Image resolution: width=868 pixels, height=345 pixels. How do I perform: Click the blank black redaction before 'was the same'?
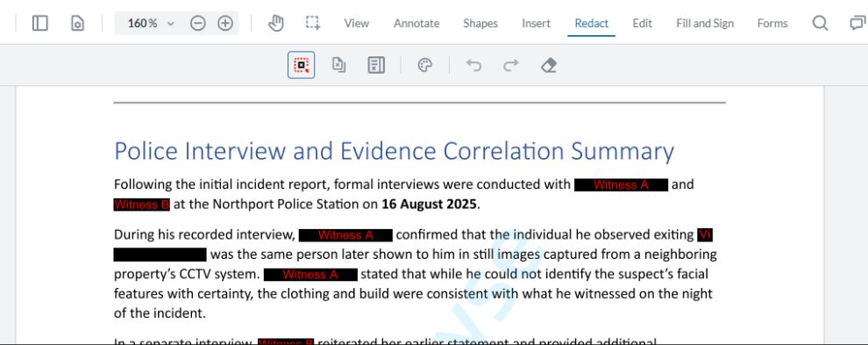click(160, 255)
